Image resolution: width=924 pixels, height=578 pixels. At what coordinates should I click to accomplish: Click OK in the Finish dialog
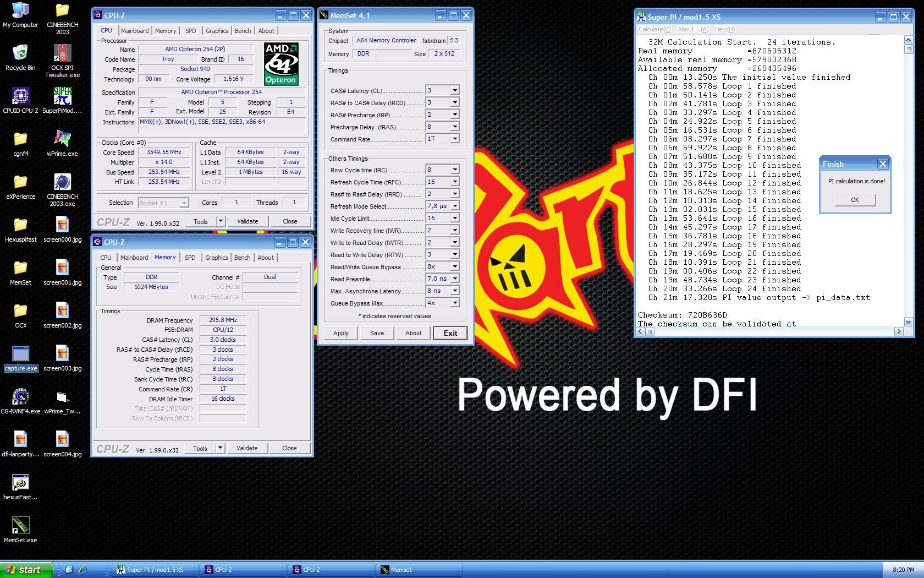(855, 200)
